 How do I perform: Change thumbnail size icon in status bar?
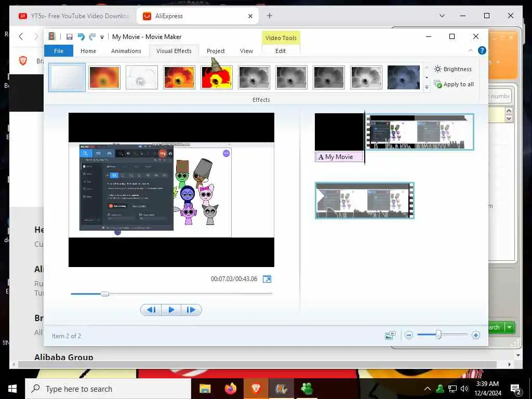pos(390,335)
